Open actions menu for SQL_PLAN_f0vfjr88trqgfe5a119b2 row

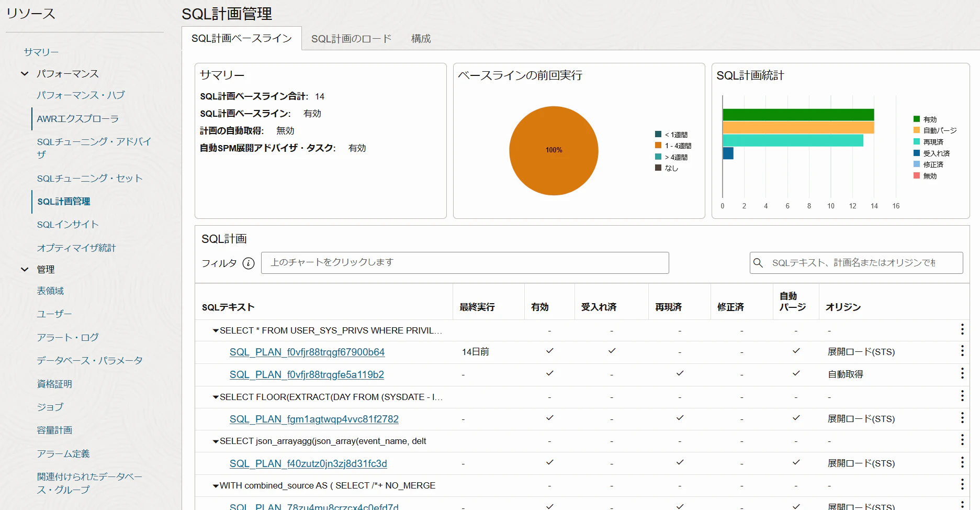point(962,374)
